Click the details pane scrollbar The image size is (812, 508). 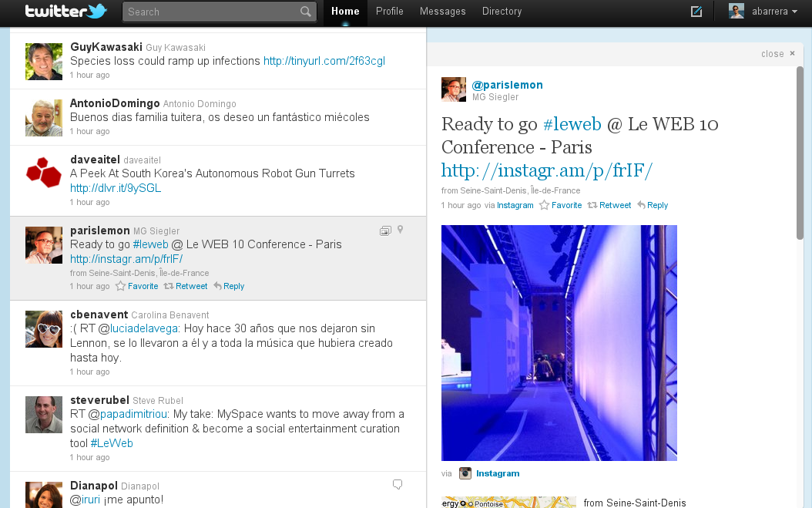pyautogui.click(x=800, y=153)
